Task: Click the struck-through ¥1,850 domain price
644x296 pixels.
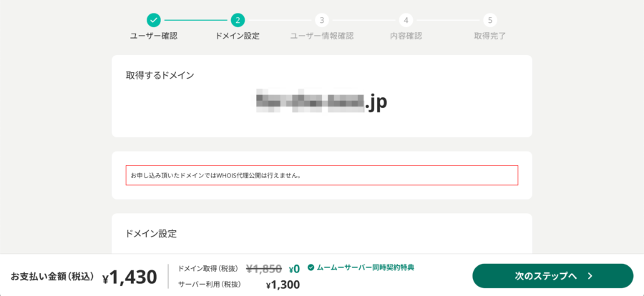Action: point(263,269)
